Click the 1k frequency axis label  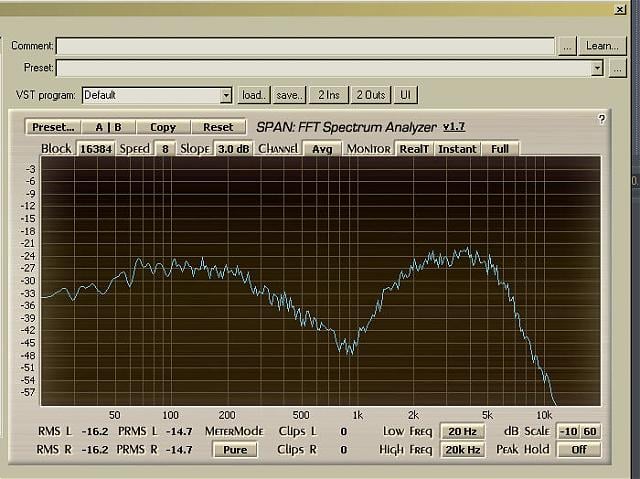(x=358, y=415)
